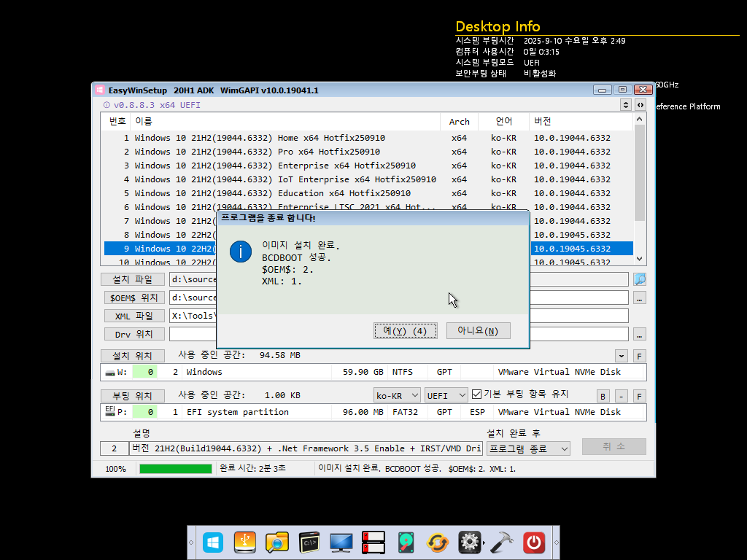The height and width of the screenshot is (560, 747).
Task: Open the blue monitor dock icon
Action: [x=341, y=542]
